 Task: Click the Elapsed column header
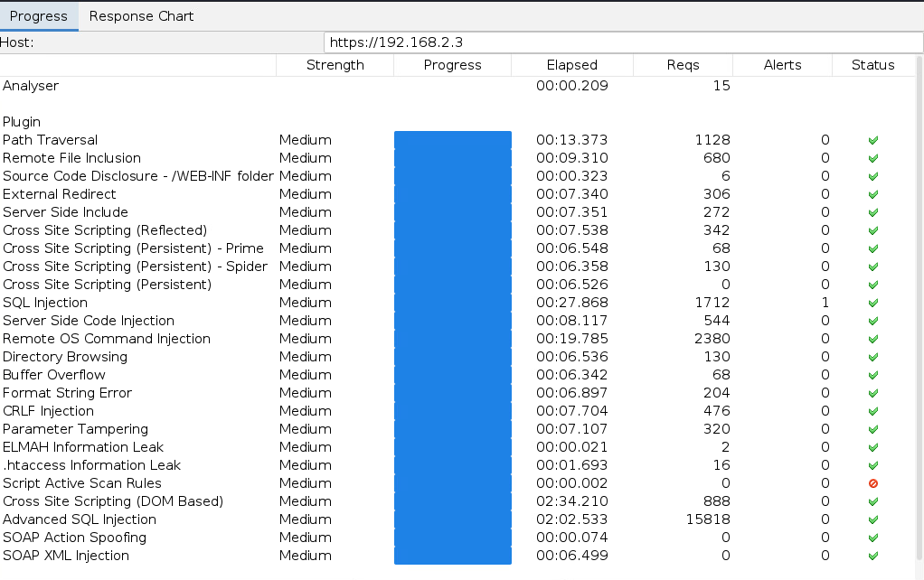(571, 65)
